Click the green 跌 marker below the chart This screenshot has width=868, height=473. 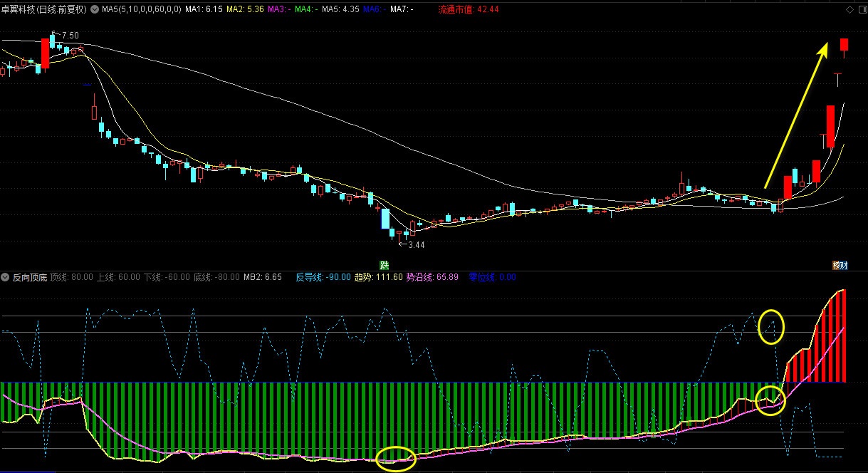point(385,265)
